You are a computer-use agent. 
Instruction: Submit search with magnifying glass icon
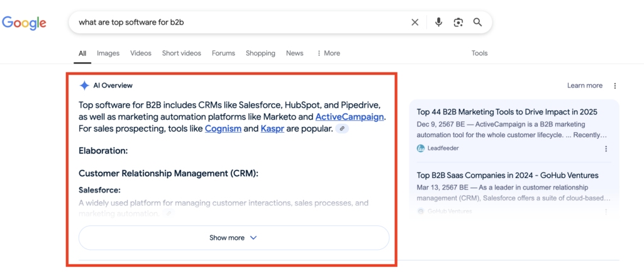(x=477, y=22)
